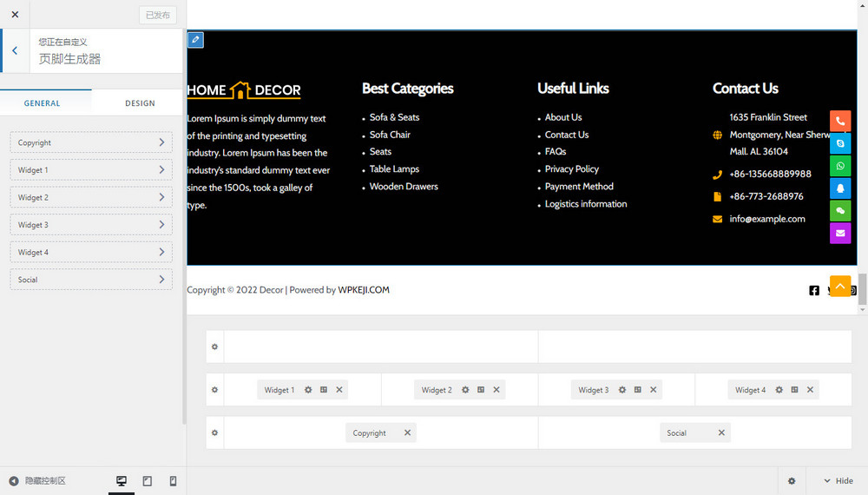
Task: Click the Home Decor footer logo
Action: (x=244, y=89)
